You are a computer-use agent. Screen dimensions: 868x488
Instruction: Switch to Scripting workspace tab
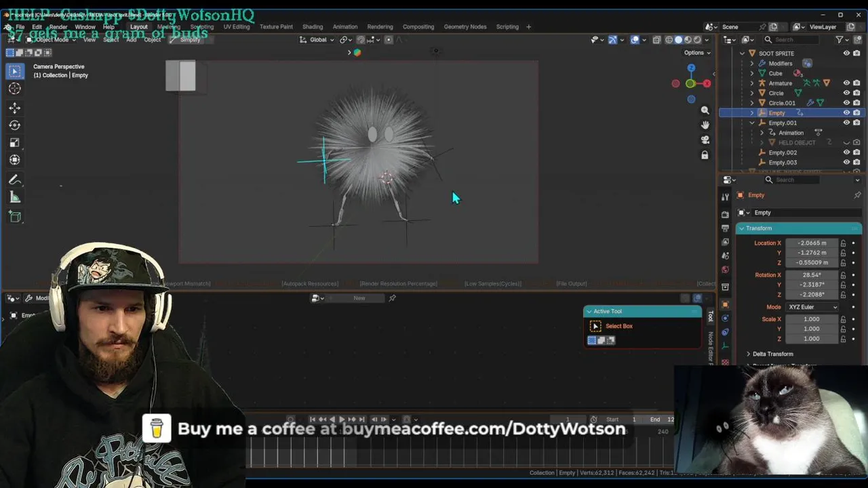point(507,27)
